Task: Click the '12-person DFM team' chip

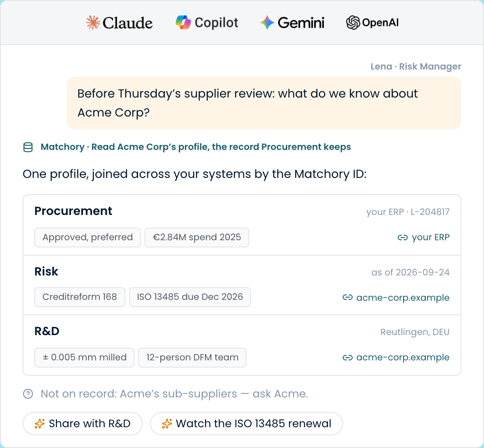Action: (192, 358)
